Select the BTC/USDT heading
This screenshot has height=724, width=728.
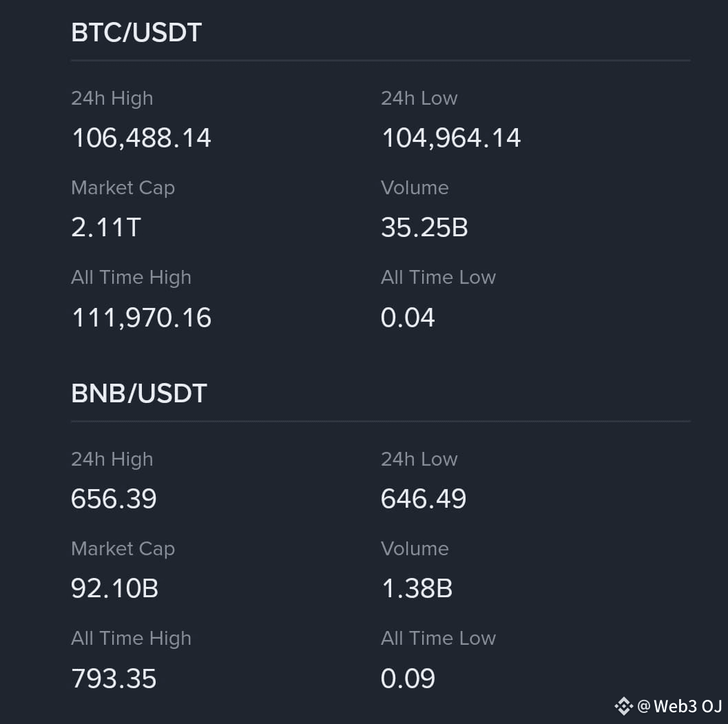pyautogui.click(x=136, y=32)
